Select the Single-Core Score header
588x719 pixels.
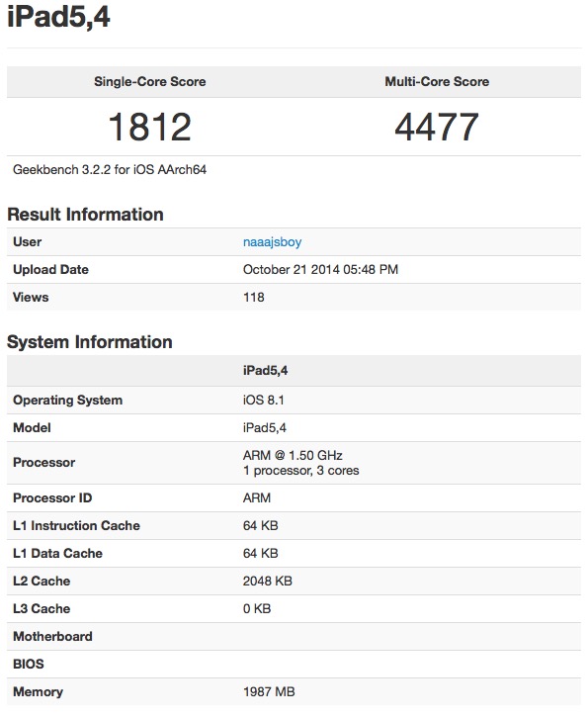tap(150, 82)
